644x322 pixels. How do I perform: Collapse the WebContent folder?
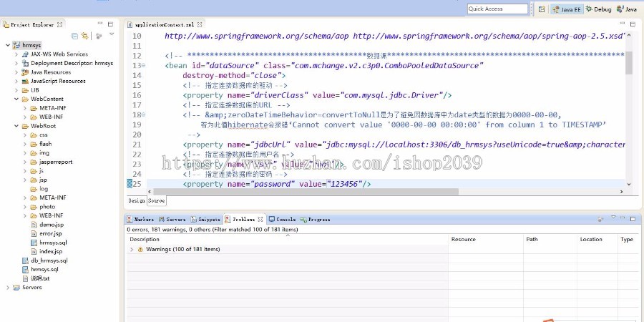coord(16,99)
